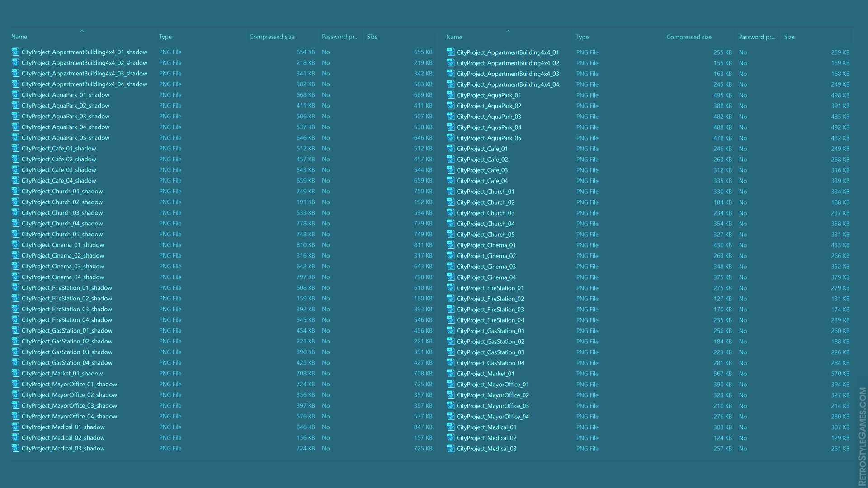Click the left Type column header
The height and width of the screenshot is (488, 868).
(165, 37)
